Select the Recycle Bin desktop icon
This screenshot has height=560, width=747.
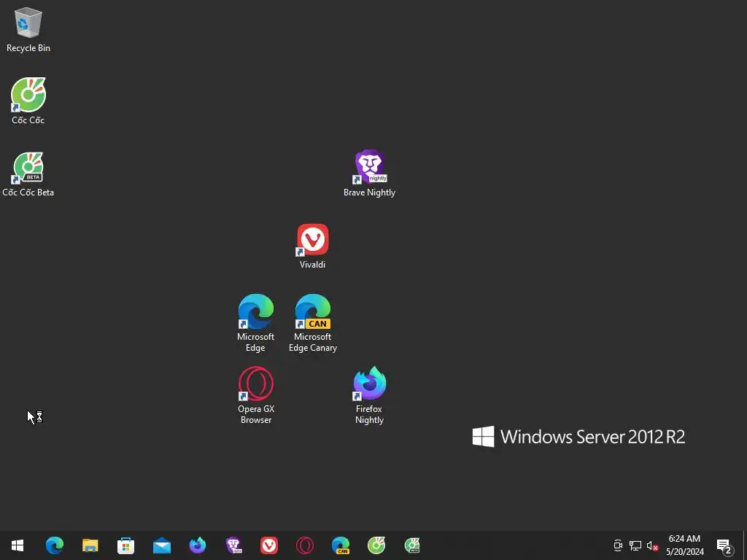click(28, 29)
